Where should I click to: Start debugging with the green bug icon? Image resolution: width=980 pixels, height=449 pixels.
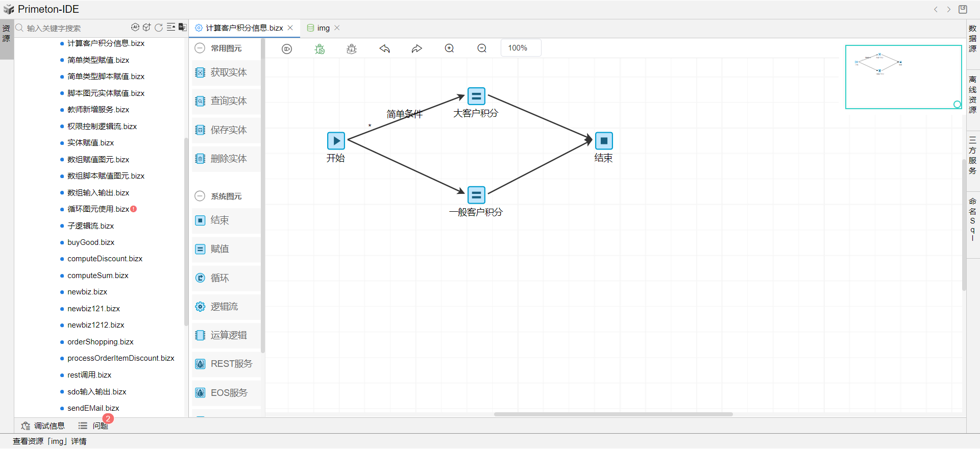[x=320, y=49]
